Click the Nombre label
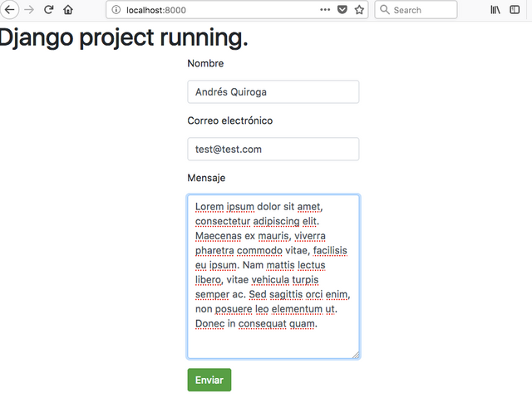This screenshot has width=532, height=403. pos(205,63)
